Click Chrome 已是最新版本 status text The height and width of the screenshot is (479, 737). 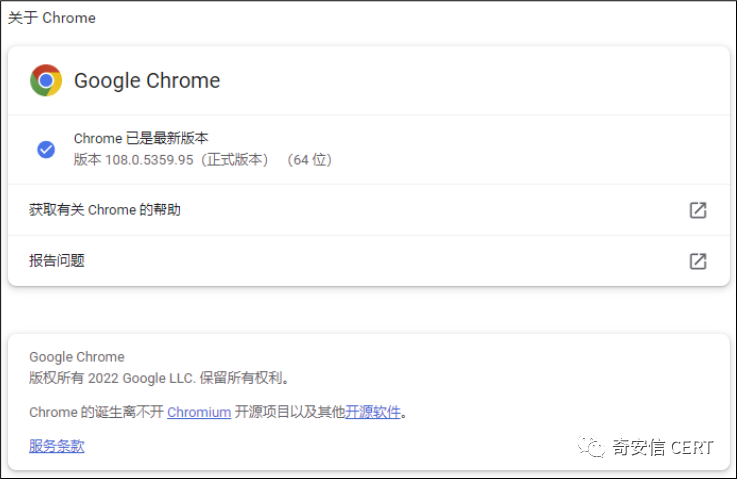pyautogui.click(x=141, y=138)
